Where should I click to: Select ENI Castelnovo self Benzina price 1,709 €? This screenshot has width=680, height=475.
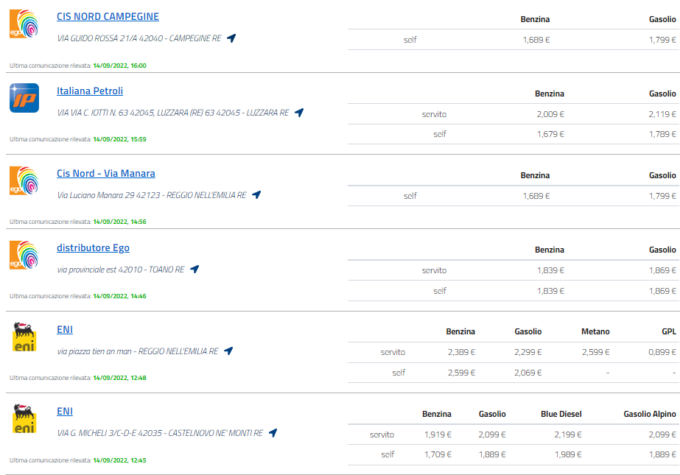point(438,455)
